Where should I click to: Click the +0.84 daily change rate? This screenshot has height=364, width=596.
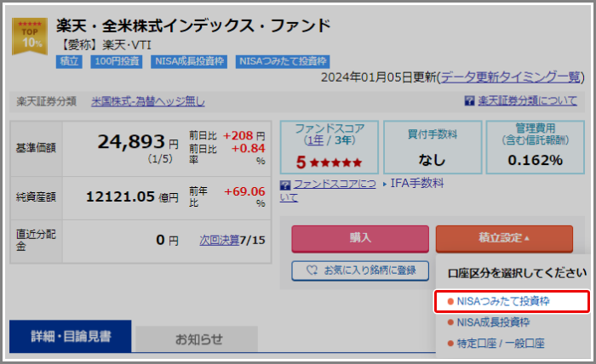249,149
